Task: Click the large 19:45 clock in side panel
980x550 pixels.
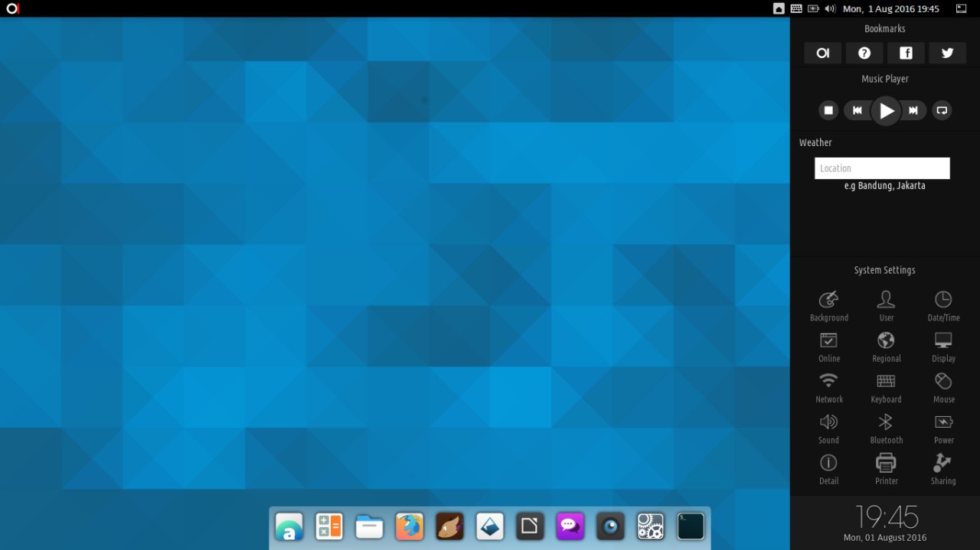Action: pos(886,517)
